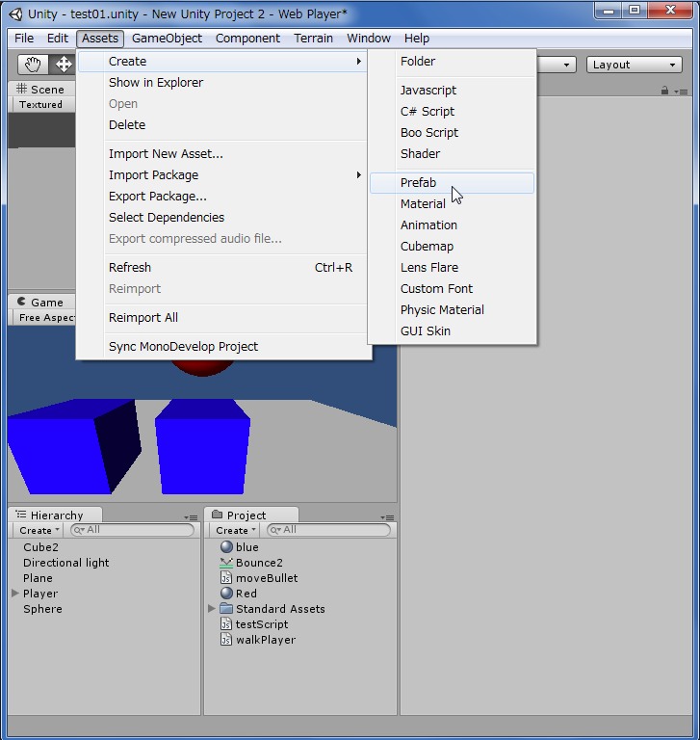The image size is (700, 740).
Task: Open the File menu
Action: [24, 39]
